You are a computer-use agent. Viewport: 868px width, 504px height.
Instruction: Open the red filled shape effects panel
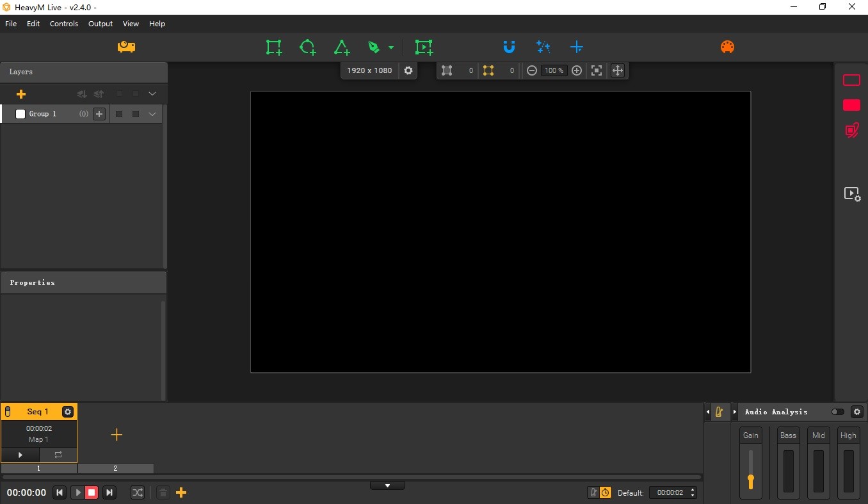(x=851, y=105)
